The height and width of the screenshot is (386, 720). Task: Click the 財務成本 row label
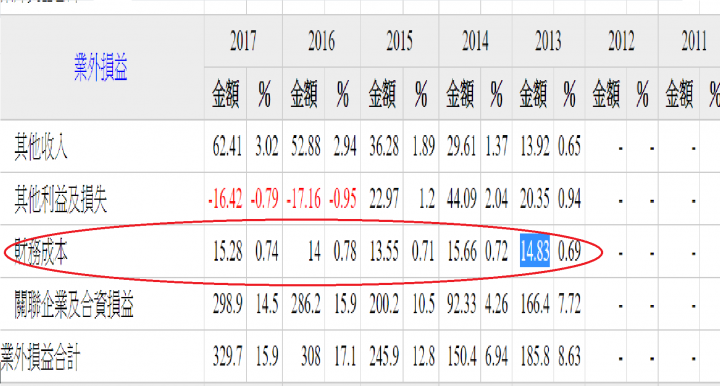tap(41, 252)
